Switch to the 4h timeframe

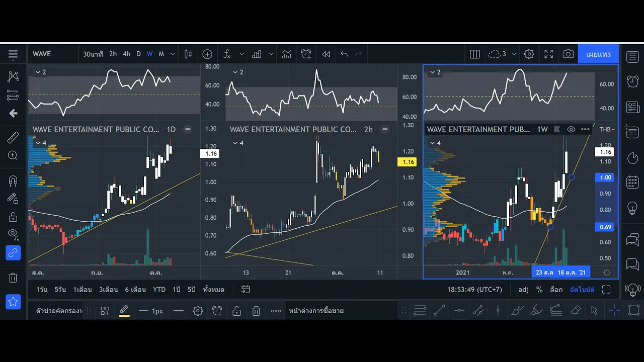126,54
